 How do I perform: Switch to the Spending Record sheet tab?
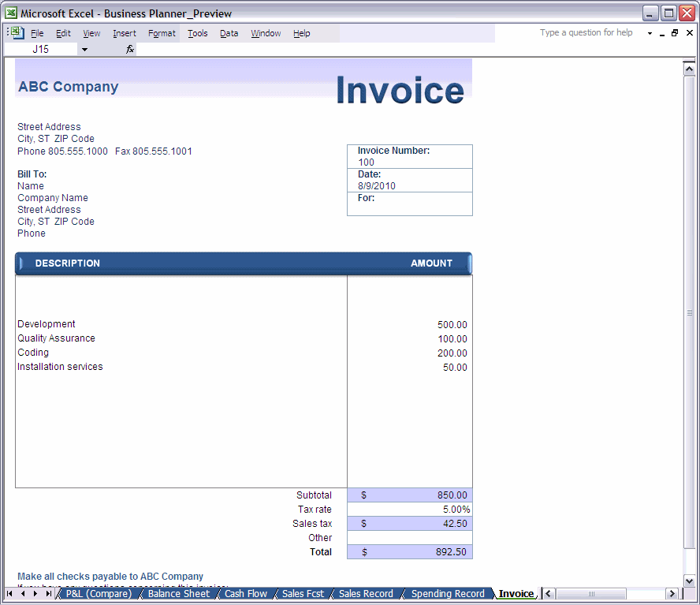pyautogui.click(x=448, y=594)
